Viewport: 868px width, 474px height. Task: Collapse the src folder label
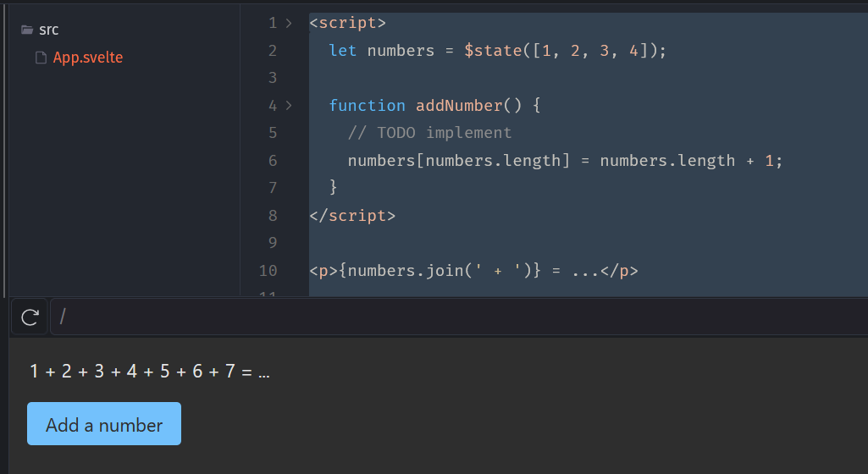[49, 30]
